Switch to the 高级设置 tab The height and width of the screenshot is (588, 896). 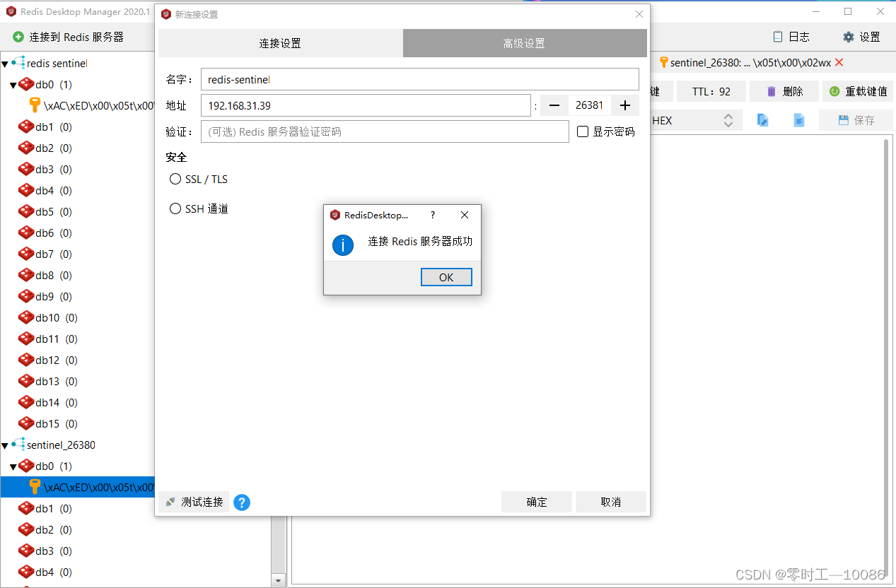tap(524, 43)
